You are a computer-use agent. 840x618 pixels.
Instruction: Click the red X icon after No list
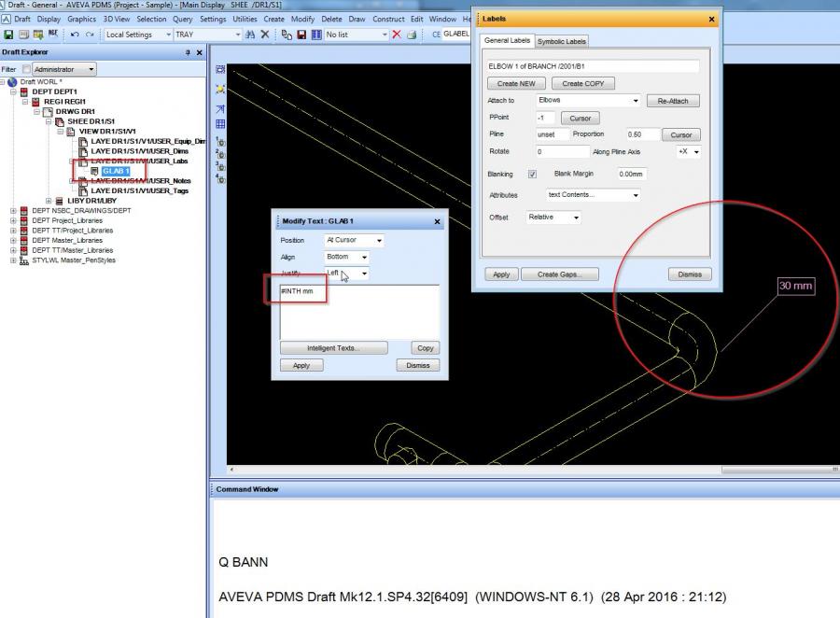[397, 35]
